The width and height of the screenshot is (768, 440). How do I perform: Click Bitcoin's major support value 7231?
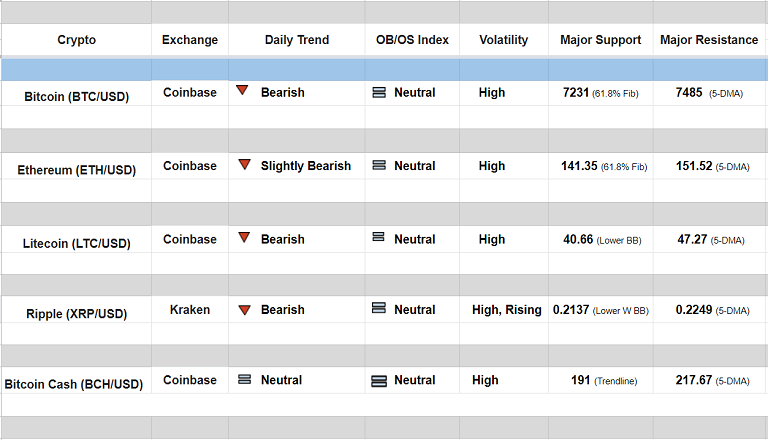[x=577, y=92]
